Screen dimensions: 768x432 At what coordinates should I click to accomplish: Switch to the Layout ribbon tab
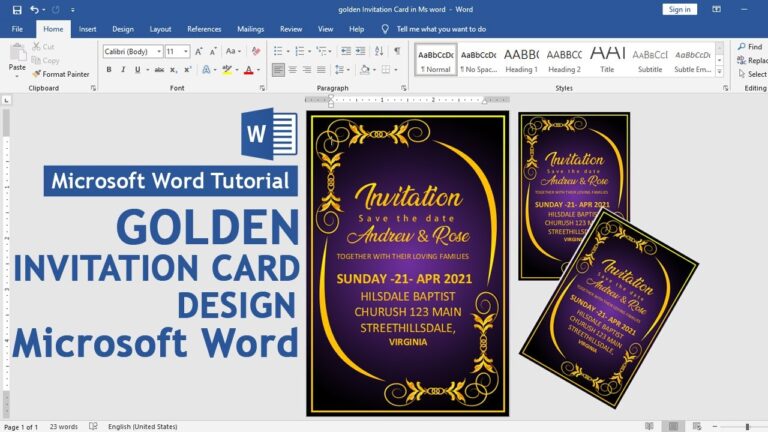(x=160, y=29)
